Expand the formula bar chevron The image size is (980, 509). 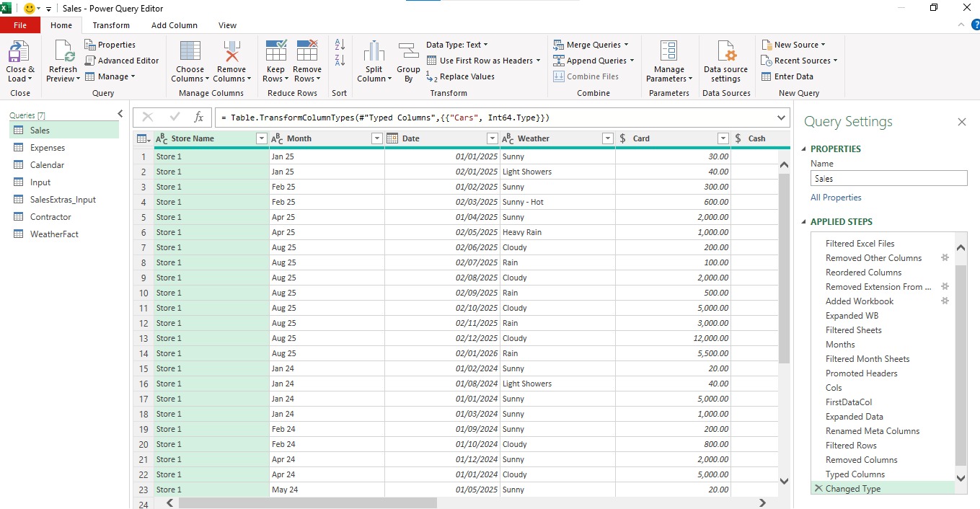coord(782,117)
